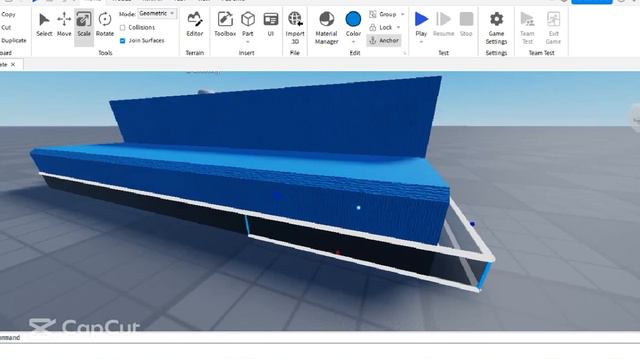Lock the selected part
Screen dimensions: 640x360
(381, 27)
